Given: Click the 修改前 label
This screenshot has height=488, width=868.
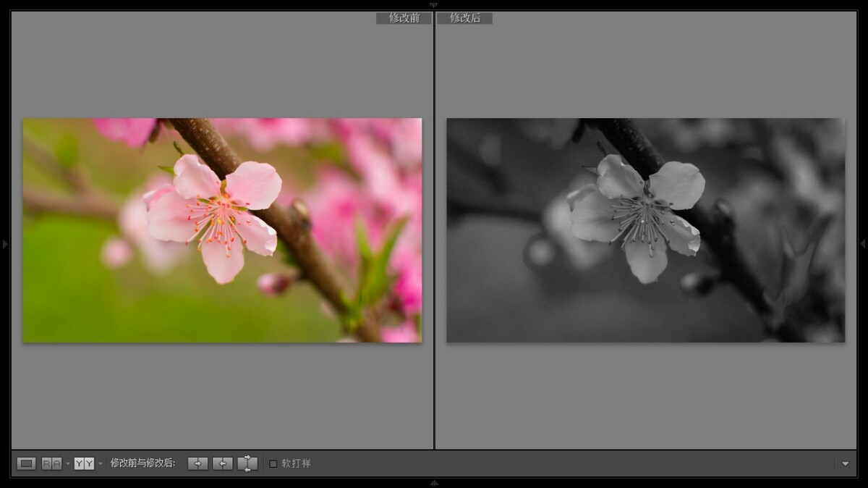Looking at the screenshot, I should 404,18.
